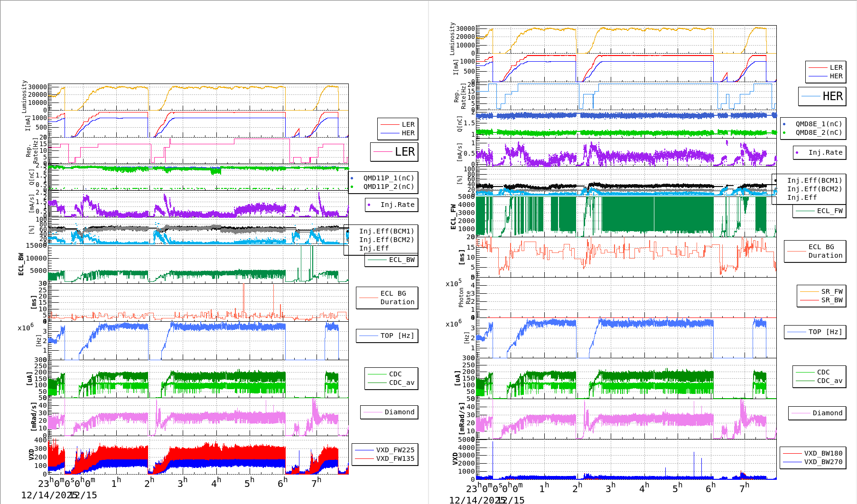Select the QMD11P_2(nC) legend entry
This screenshot has width=857, height=504.
(x=388, y=187)
